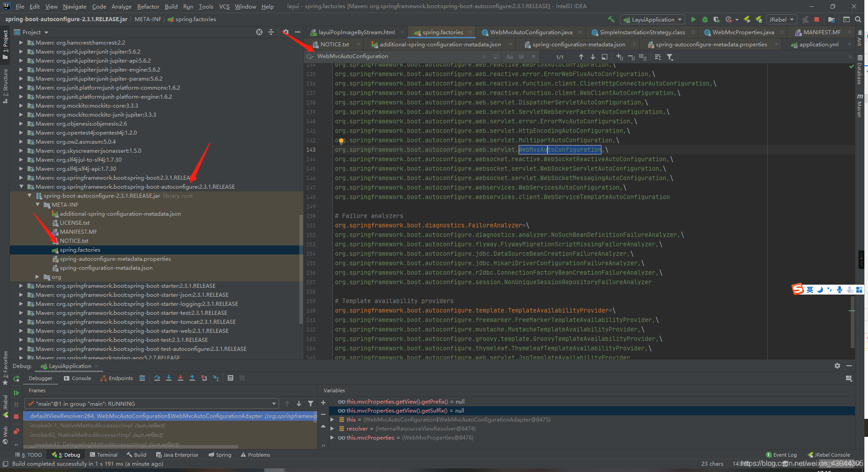Click the Stop debugging red square icon
Viewport: 868px width, 472px height.
tap(16, 416)
